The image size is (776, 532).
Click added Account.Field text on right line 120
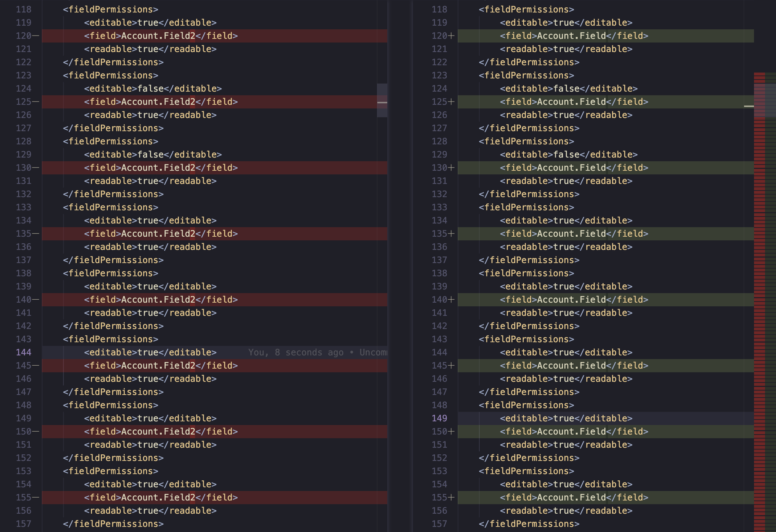coord(571,36)
